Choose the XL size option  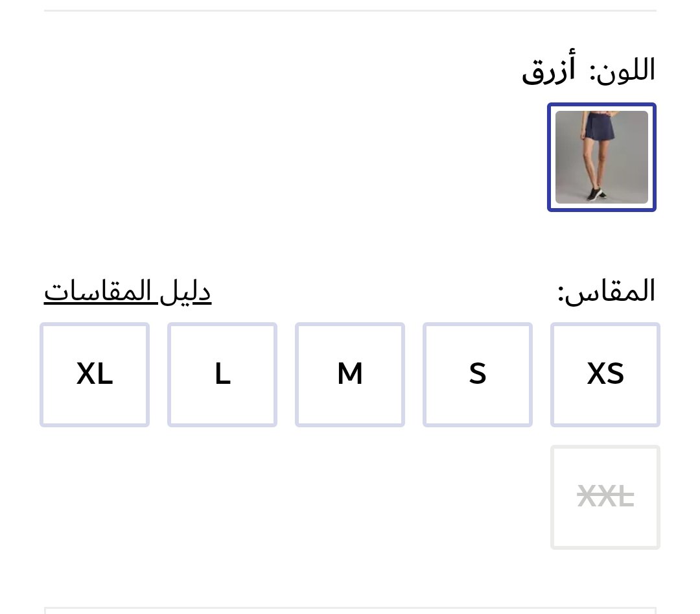[x=95, y=375]
